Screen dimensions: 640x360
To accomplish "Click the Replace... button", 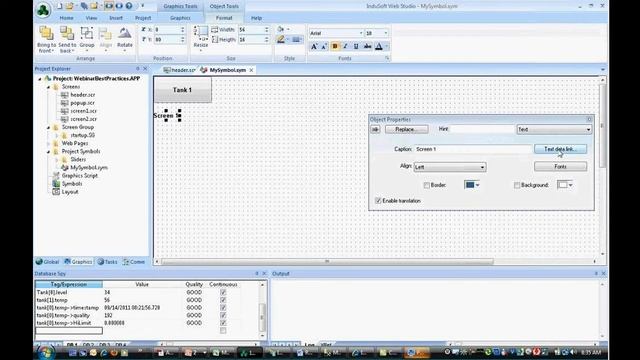I will (407, 129).
